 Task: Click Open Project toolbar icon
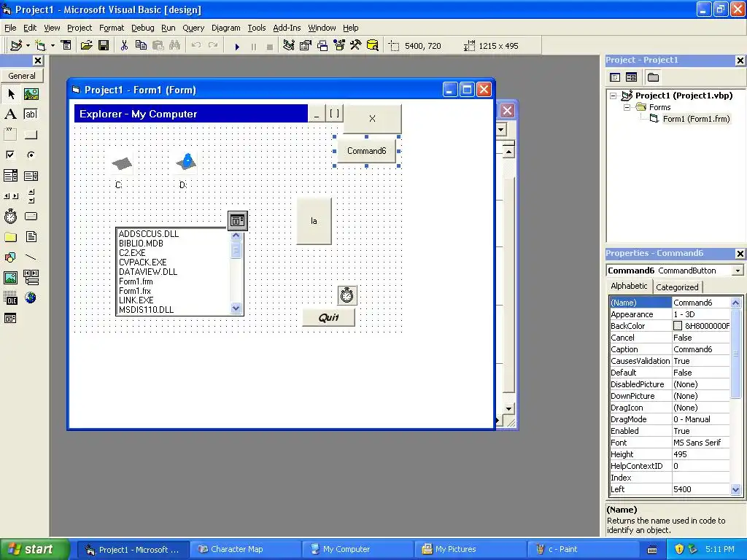[86, 46]
